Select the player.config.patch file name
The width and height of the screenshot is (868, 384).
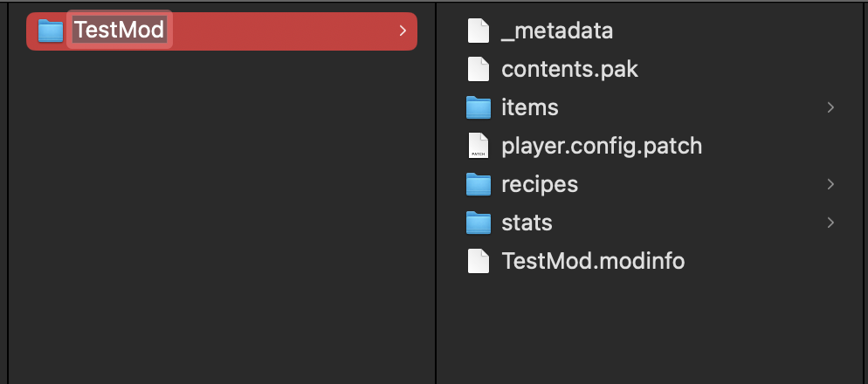[602, 146]
